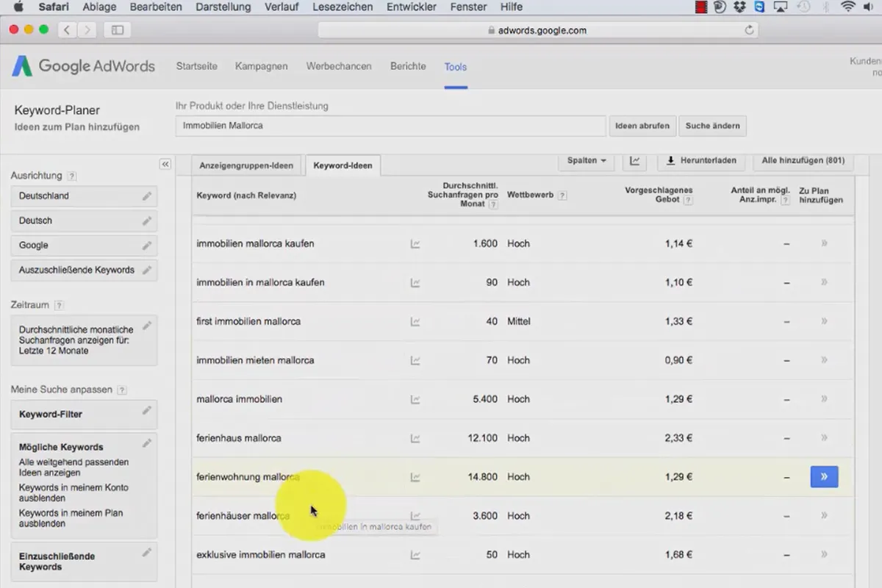Edit the Keyword-Filter pencil
Screen dimensions: 882x588
pos(147,410)
